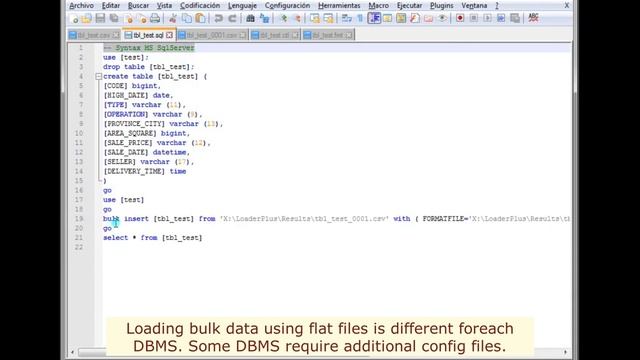Select the active tbl_test.sql tab

pos(149,35)
